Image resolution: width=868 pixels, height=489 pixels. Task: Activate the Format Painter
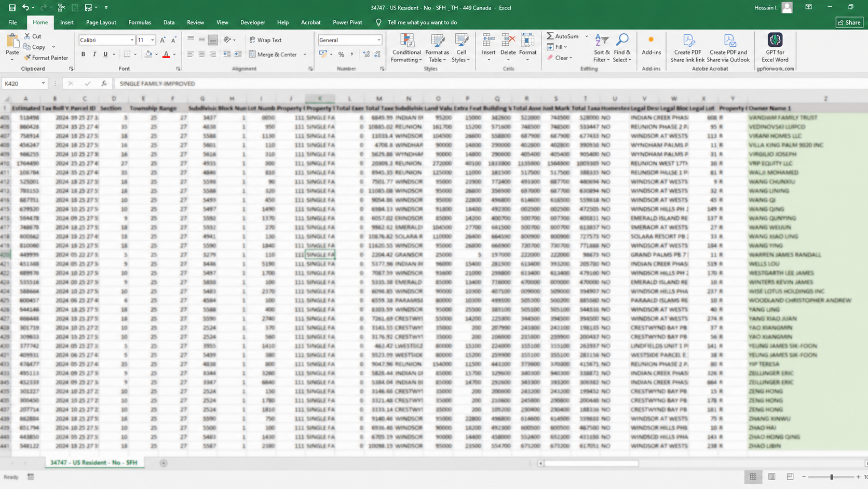46,58
